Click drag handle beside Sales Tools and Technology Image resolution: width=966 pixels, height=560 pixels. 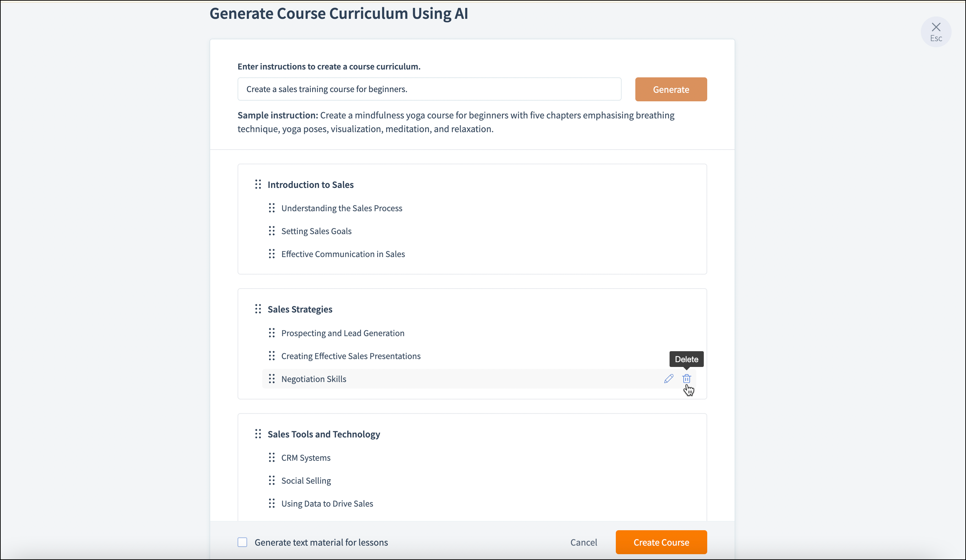tap(258, 434)
